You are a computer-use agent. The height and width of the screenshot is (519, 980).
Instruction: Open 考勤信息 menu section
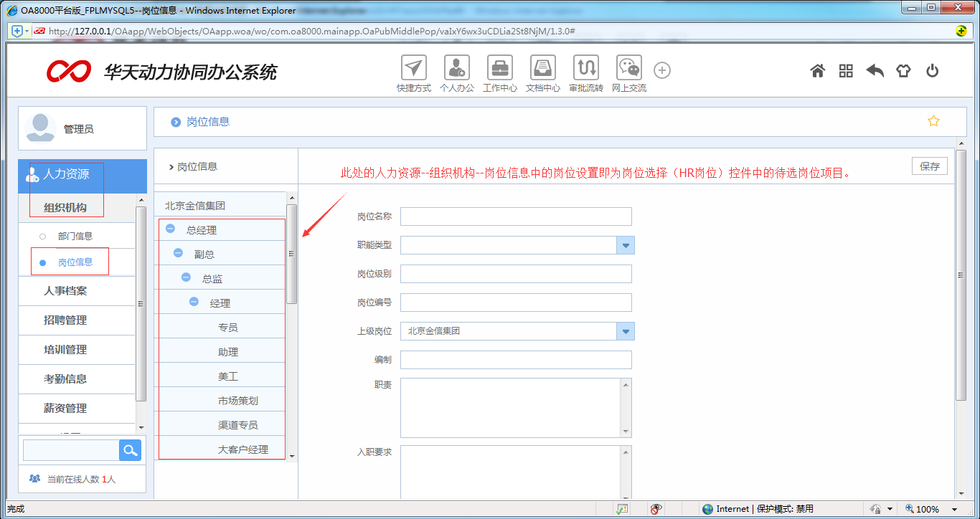click(x=65, y=379)
